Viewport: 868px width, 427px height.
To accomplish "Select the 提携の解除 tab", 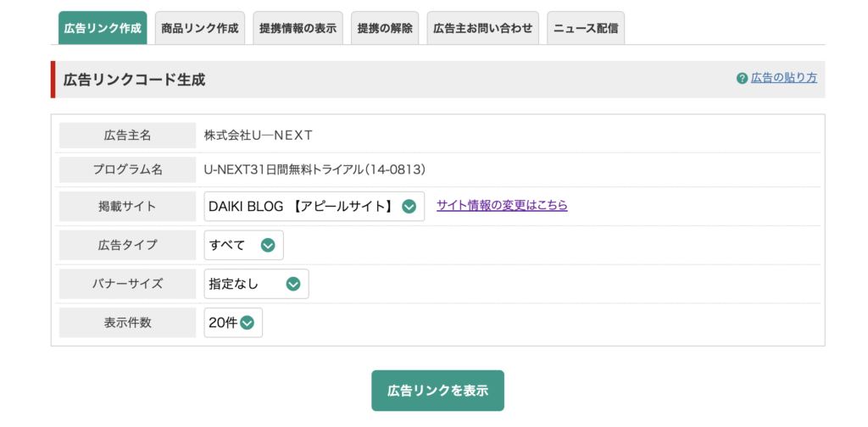I will (385, 28).
